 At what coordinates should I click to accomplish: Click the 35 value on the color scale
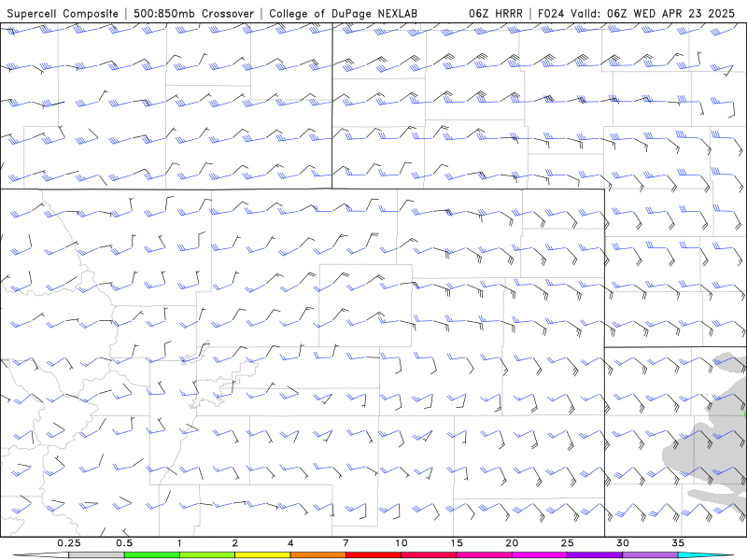coord(678,543)
